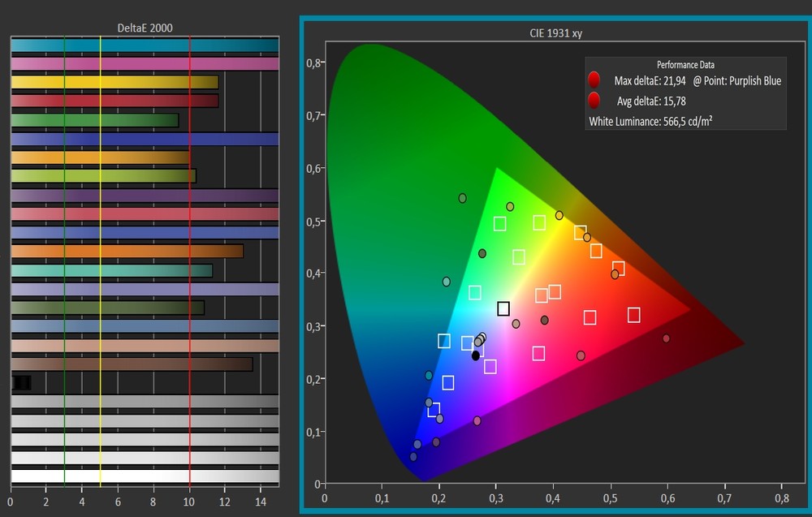The width and height of the screenshot is (812, 517).
Task: Select the dark purple DeltaE bar
Action: [x=145, y=195]
